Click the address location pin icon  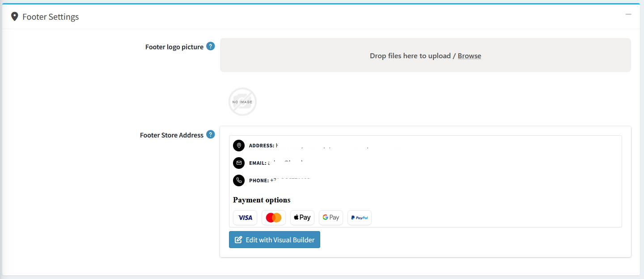coord(239,146)
